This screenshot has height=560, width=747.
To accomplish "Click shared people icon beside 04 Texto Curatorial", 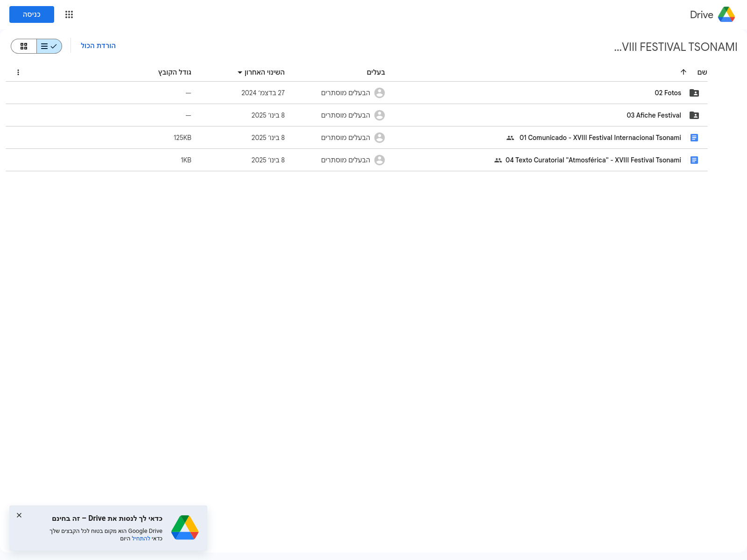I will tap(498, 160).
